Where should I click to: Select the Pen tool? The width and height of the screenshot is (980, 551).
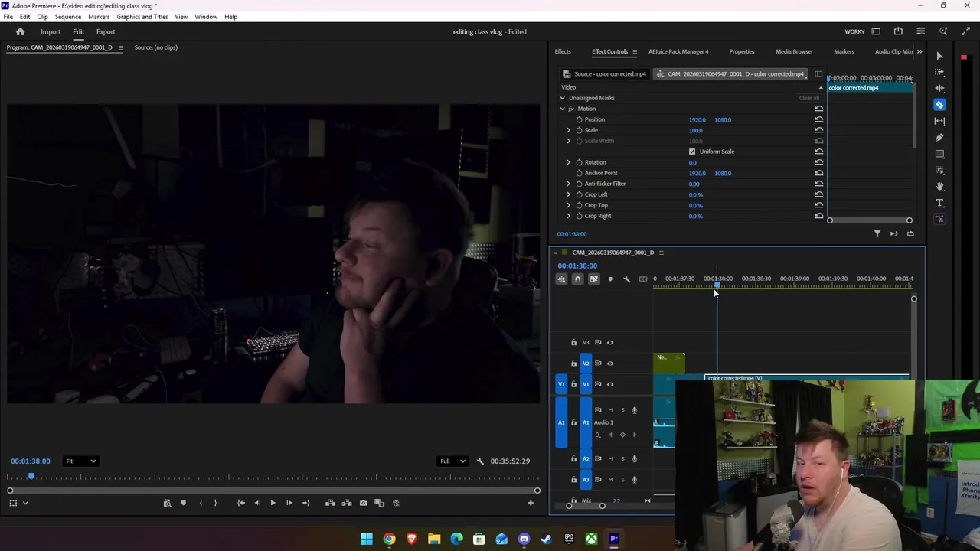pos(939,138)
